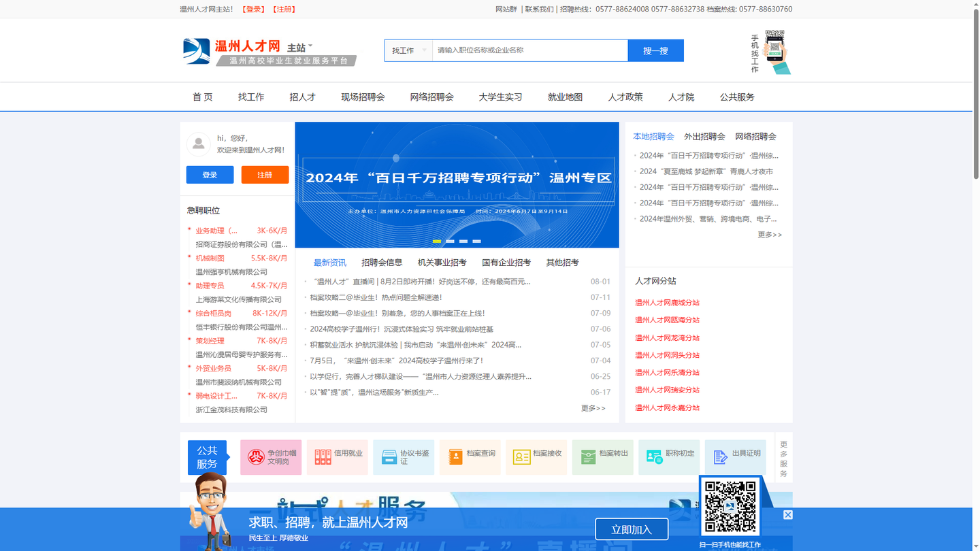Close the bottom blue promotion banner
980x551 pixels.
tap(787, 515)
